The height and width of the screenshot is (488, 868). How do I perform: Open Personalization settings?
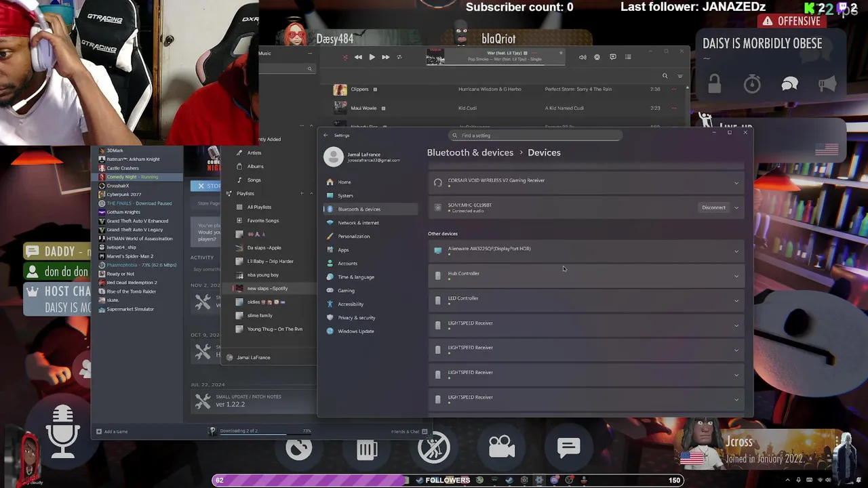click(372, 236)
